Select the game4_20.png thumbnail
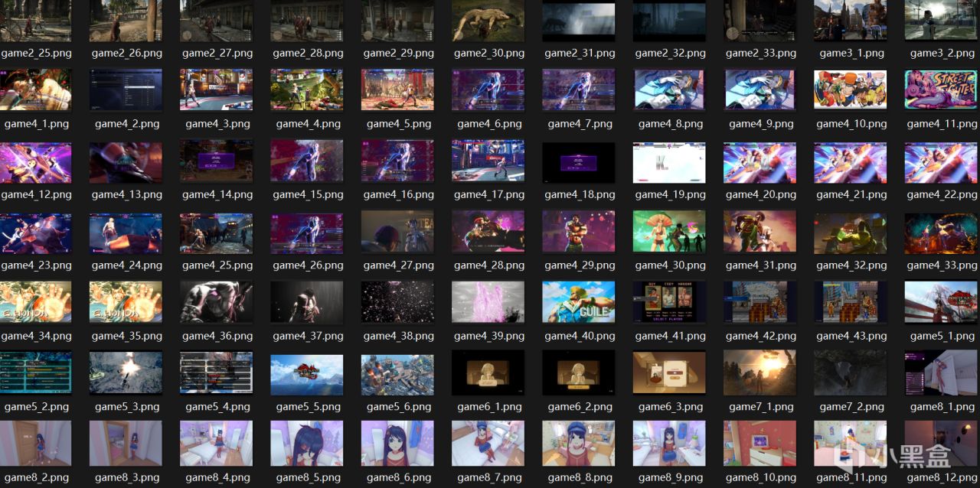Screen dimensions: 980x488 coord(759,162)
